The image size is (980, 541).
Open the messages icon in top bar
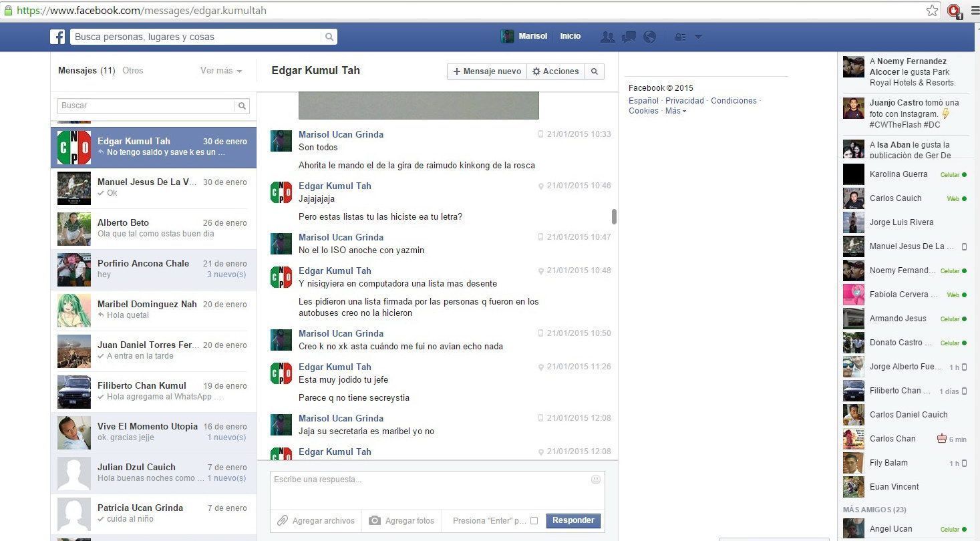629,37
